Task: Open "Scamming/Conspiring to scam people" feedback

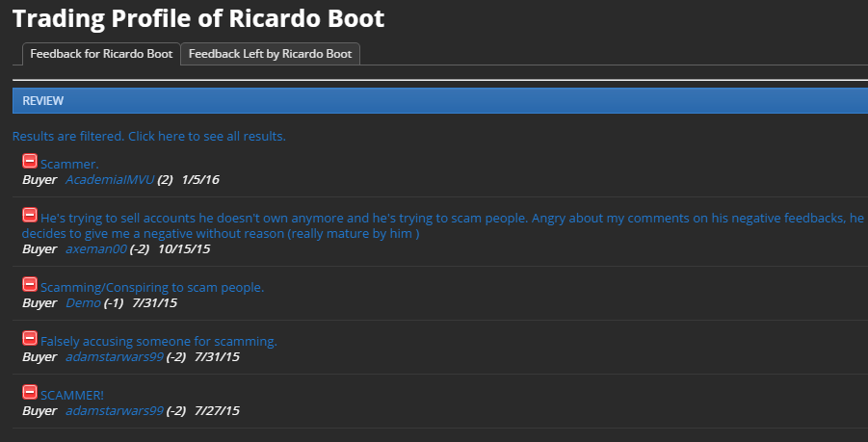Action: pyautogui.click(x=152, y=288)
